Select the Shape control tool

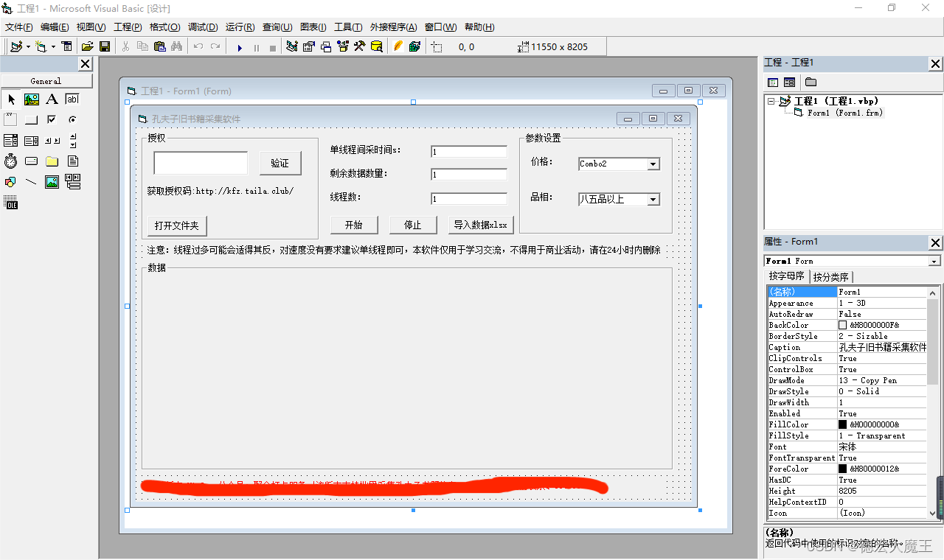(11, 181)
